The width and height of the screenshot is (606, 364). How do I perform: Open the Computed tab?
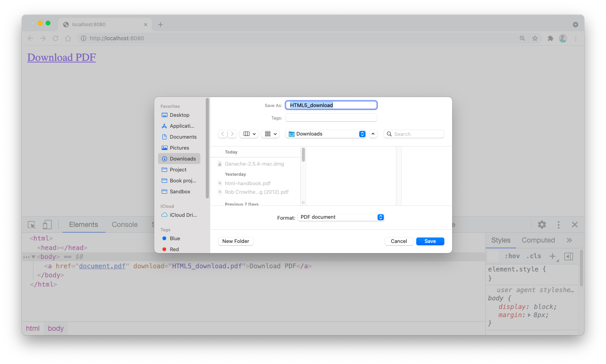pos(538,240)
